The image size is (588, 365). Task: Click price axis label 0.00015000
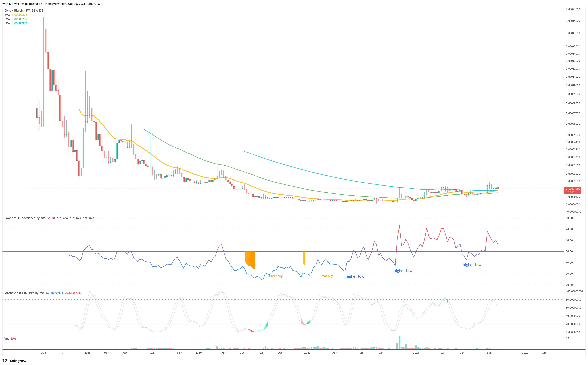click(x=573, y=47)
